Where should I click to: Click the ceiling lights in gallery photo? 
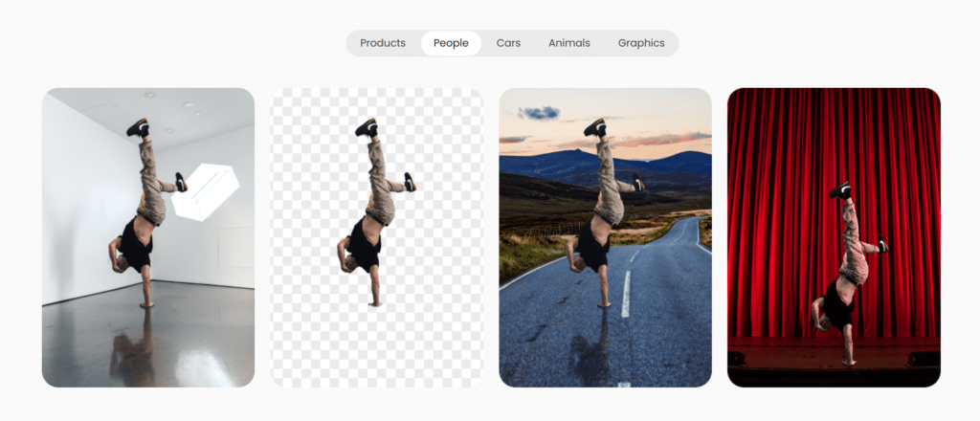coord(149,95)
